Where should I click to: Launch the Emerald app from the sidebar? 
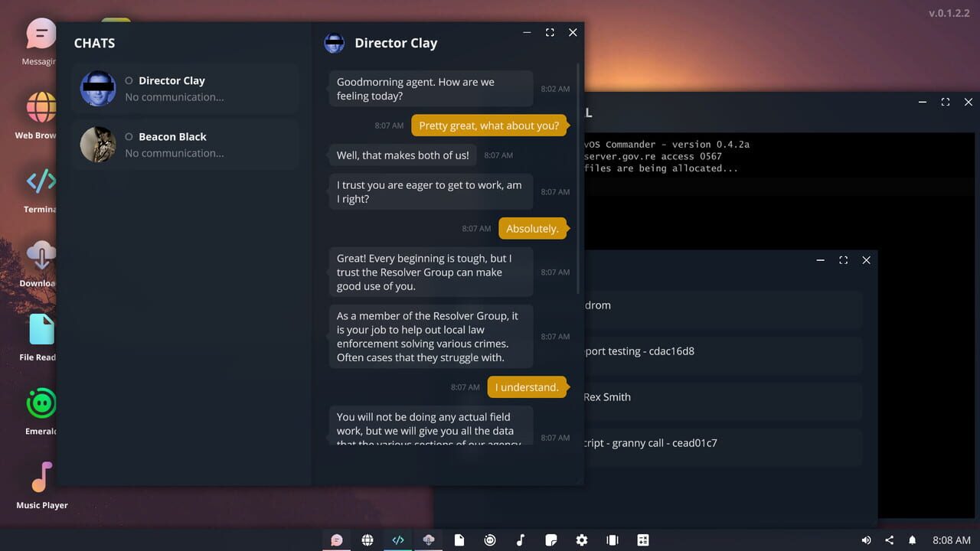40,403
